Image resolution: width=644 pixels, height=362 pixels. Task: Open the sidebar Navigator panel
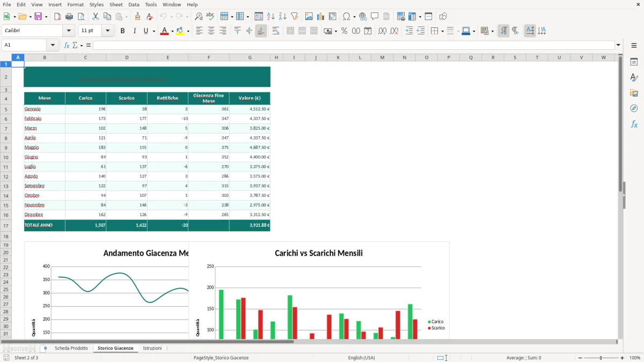point(634,109)
